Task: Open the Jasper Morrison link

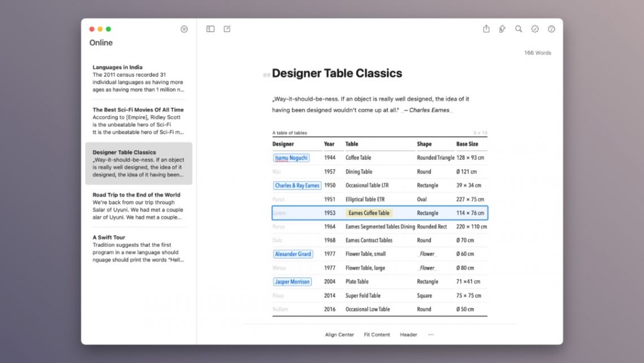Action: [292, 281]
